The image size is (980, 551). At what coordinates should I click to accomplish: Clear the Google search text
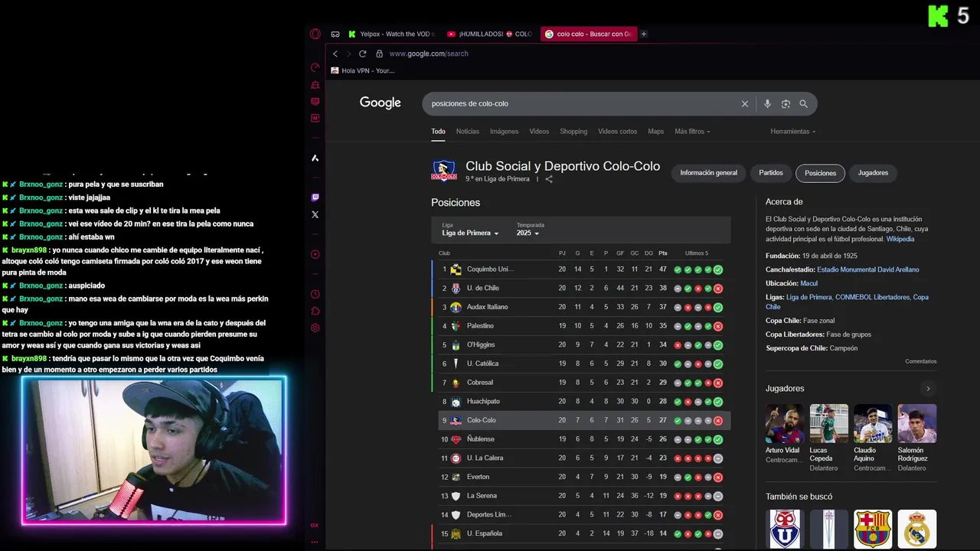(744, 103)
